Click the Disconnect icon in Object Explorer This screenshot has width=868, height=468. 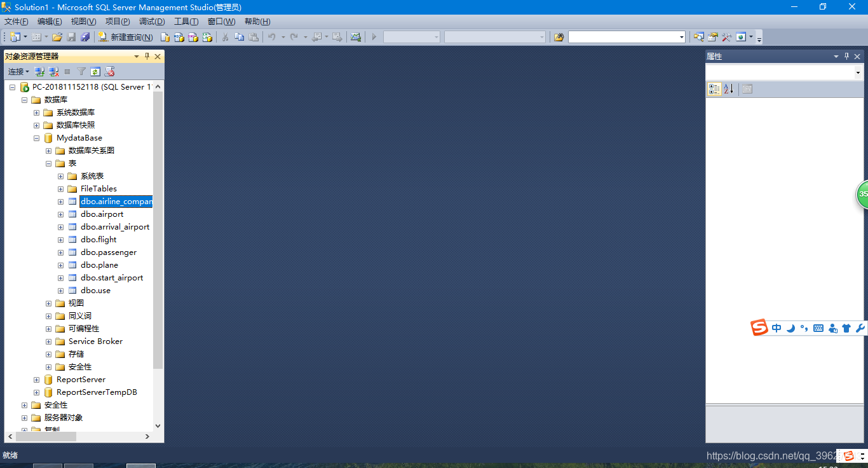[x=53, y=71]
